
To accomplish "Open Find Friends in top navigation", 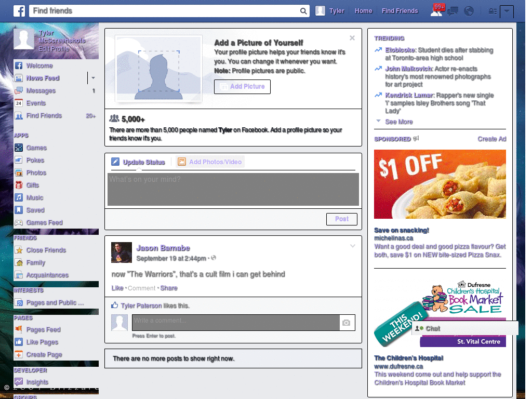I will [x=400, y=11].
